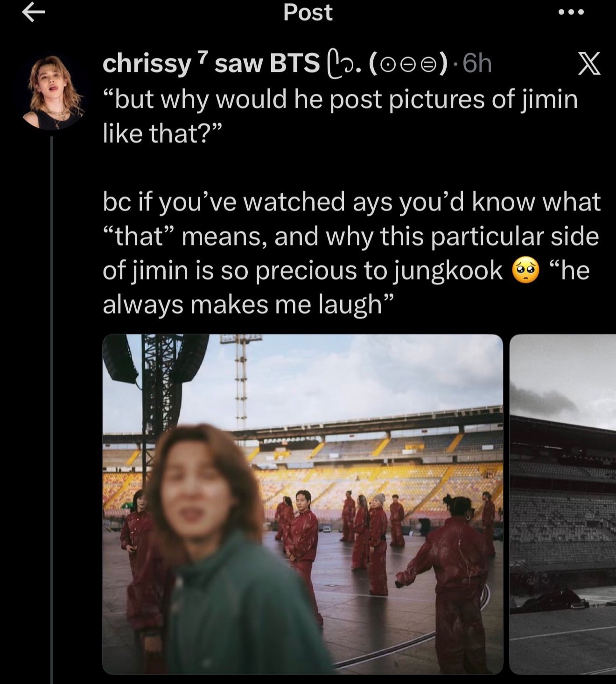
Task: Click the word "jungkook" in the tweet
Action: coord(448,272)
